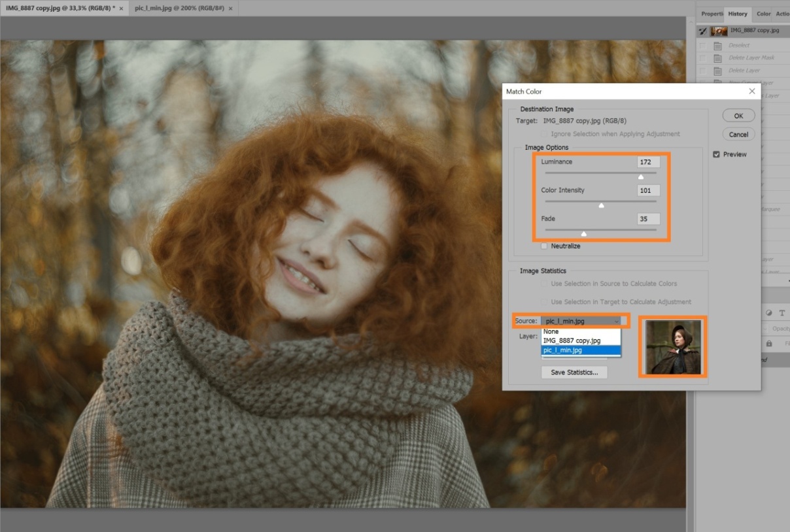
Task: Enable the Neutralize checkbox
Action: [x=544, y=246]
